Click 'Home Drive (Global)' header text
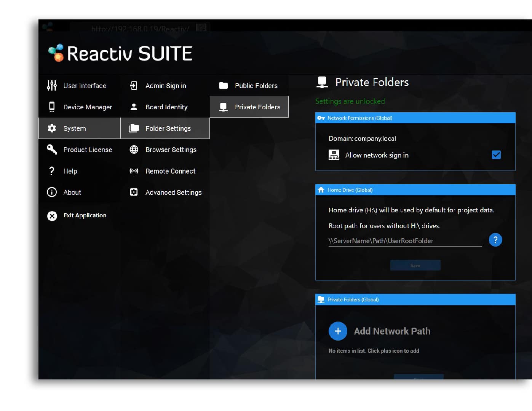Screen dimensions: 532x411 tap(350, 190)
